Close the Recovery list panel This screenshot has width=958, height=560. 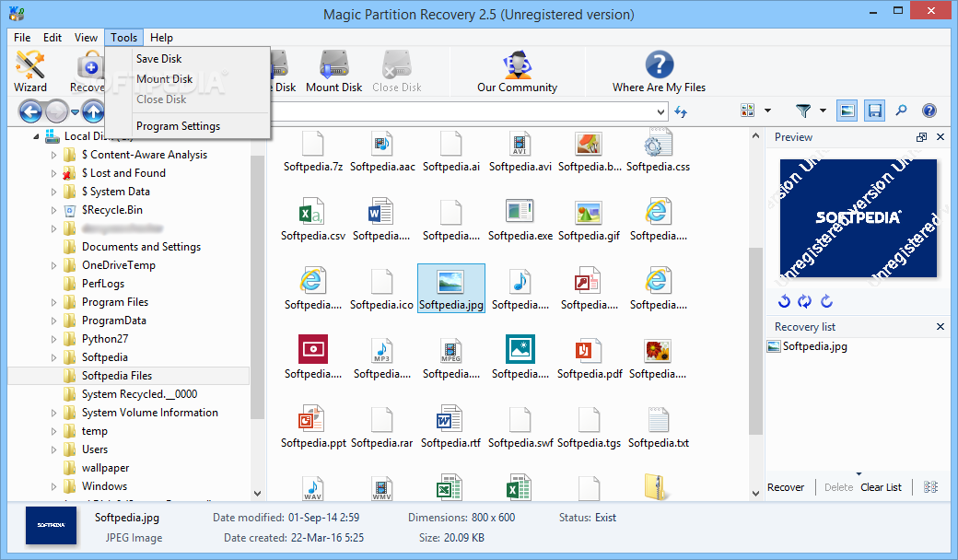click(940, 327)
